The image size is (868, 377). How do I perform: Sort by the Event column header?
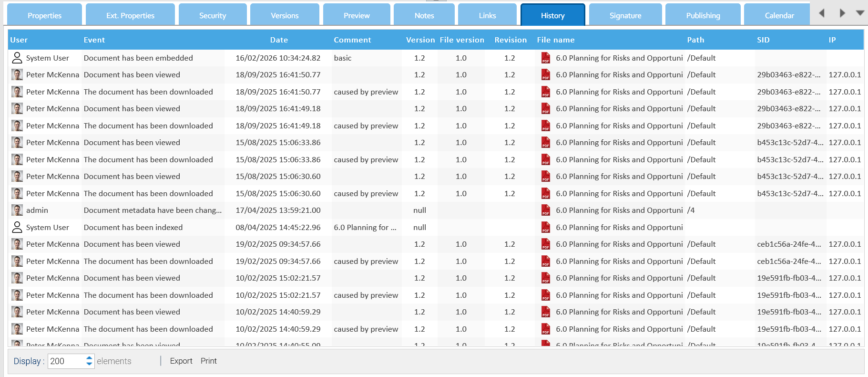pos(94,40)
